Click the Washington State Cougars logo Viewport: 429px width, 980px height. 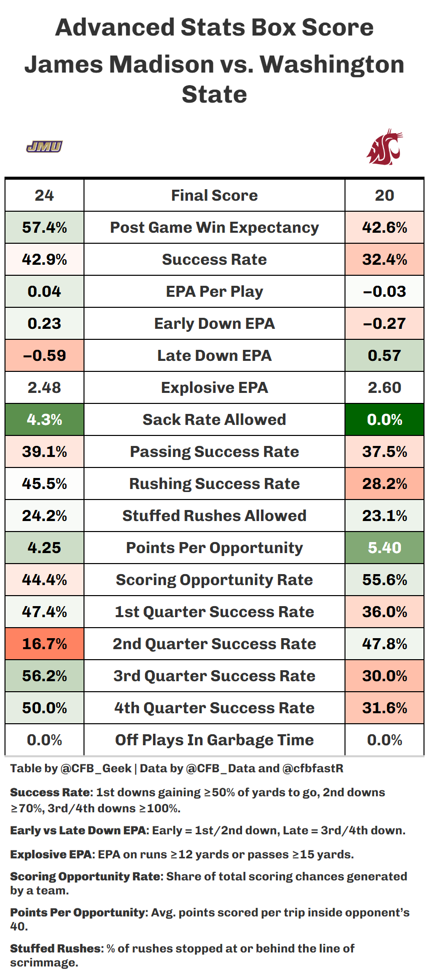pyautogui.click(x=384, y=147)
